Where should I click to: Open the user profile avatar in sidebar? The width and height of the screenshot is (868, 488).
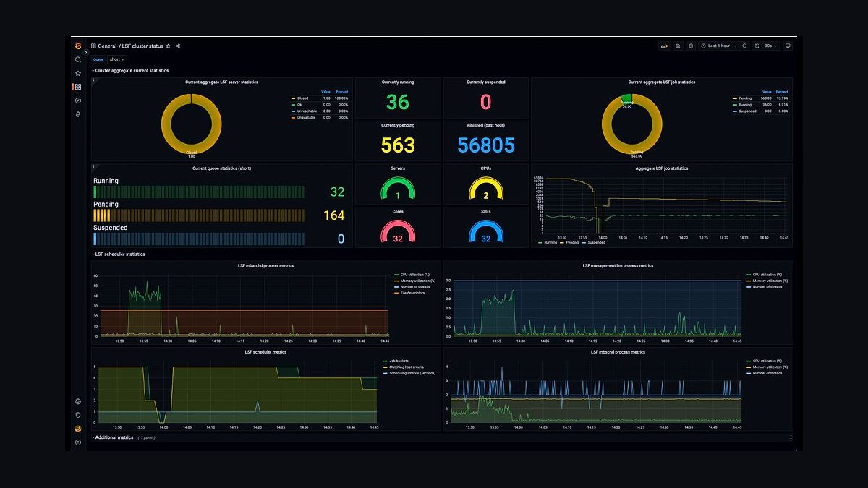coord(77,429)
